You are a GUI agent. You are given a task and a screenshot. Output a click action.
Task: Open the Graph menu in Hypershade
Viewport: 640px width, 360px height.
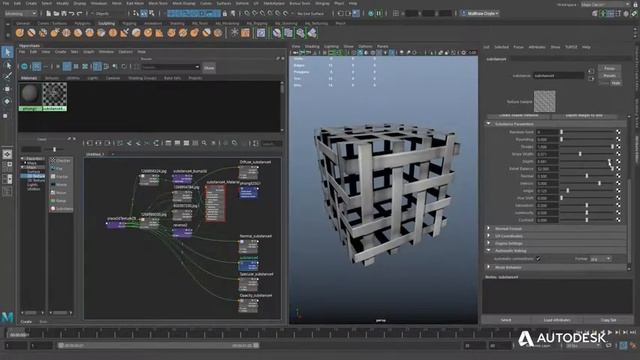[89, 52]
